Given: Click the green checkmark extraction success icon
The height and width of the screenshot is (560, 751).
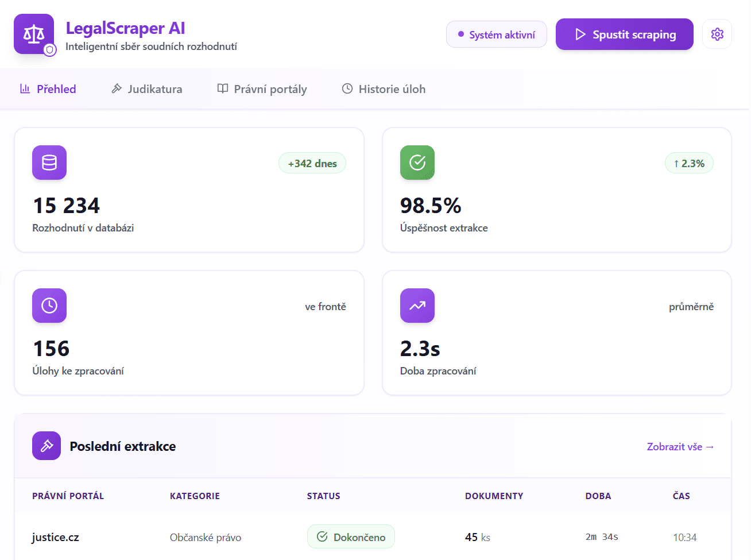Looking at the screenshot, I should (x=417, y=163).
